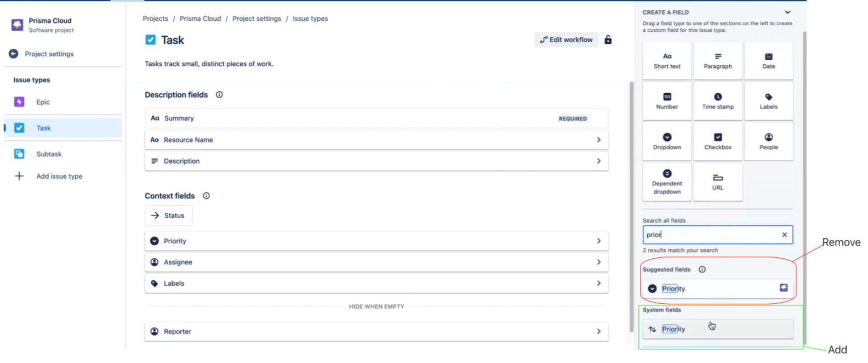Select the Labels field type tile
Image resolution: width=868 pixels, height=363 pixels.
pos(768,101)
